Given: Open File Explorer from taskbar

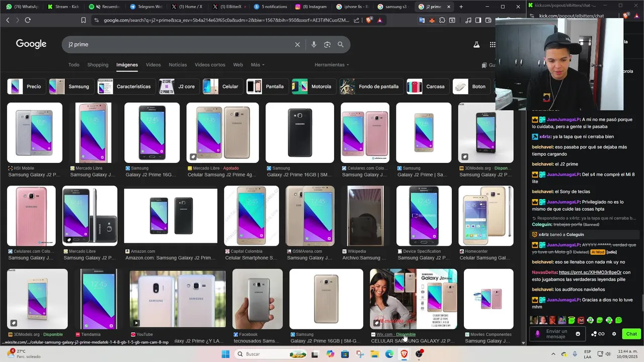Looking at the screenshot, I should [375, 354].
